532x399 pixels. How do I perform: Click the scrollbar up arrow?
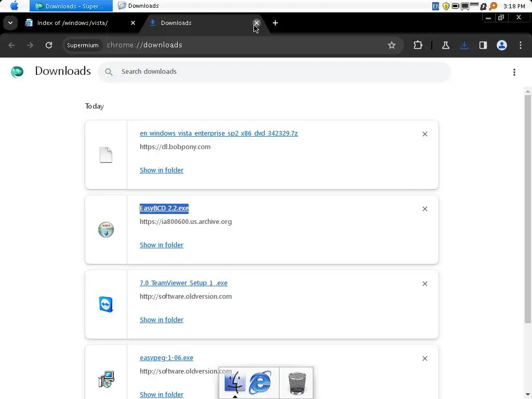[x=528, y=91]
